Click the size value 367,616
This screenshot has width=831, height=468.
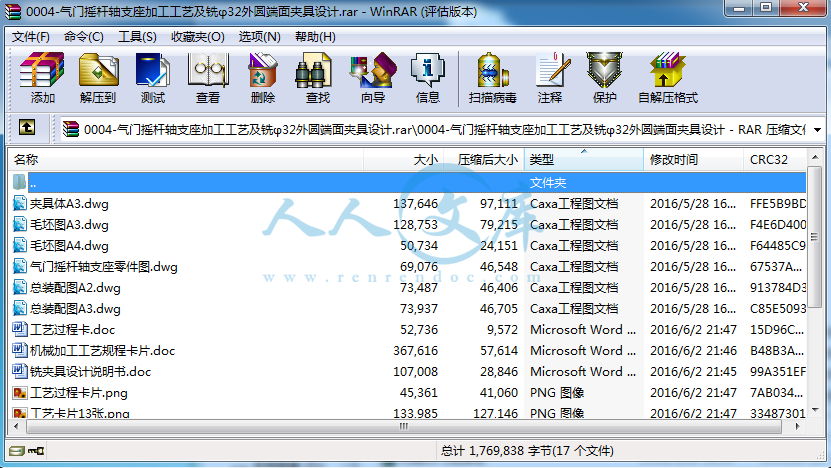click(x=416, y=351)
